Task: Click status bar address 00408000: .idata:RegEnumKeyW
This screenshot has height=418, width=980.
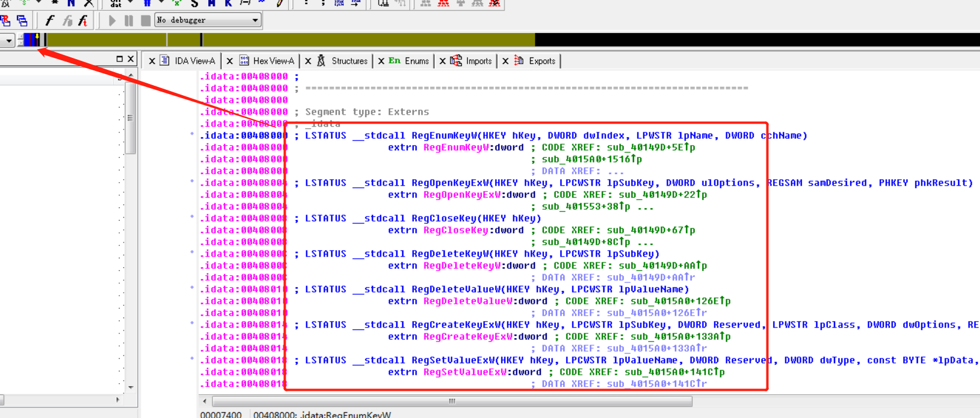Action: pyautogui.click(x=322, y=414)
